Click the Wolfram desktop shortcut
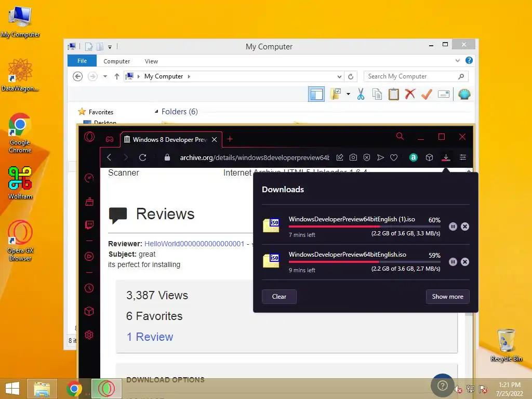This screenshot has height=399, width=532. 20,183
